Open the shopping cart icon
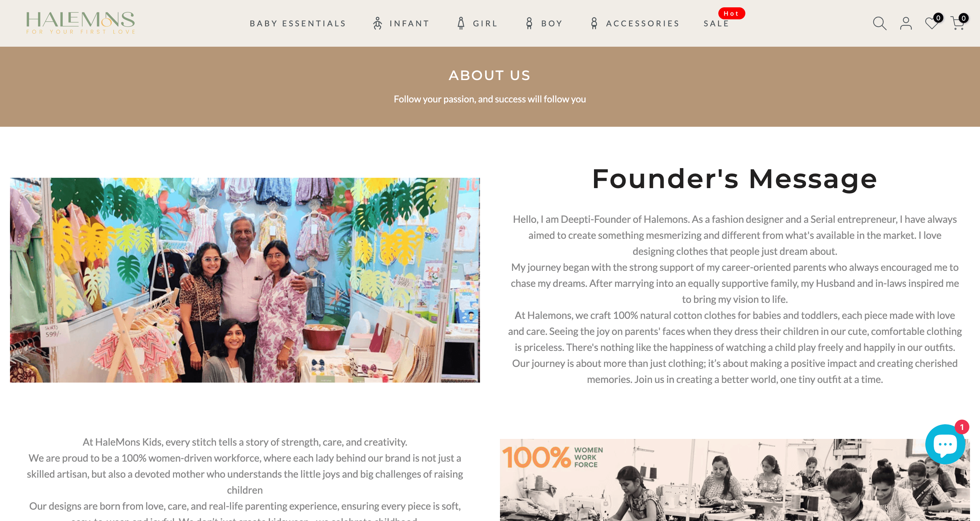 point(957,24)
